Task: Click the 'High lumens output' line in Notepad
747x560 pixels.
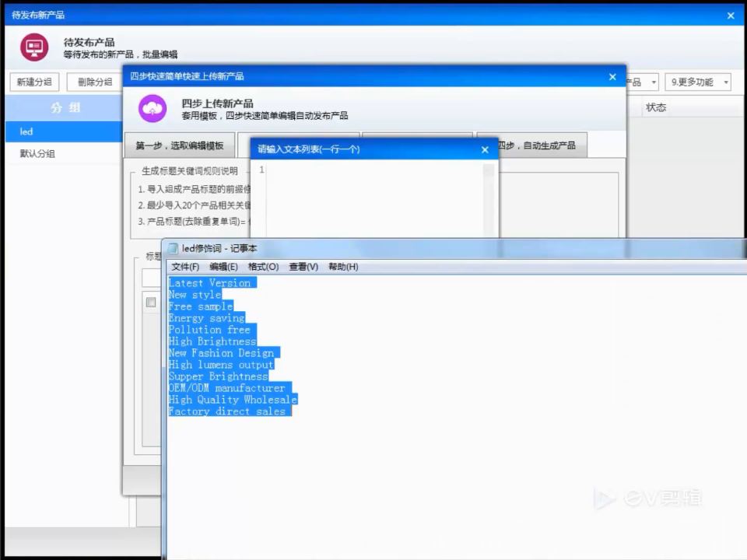Action: (x=221, y=365)
